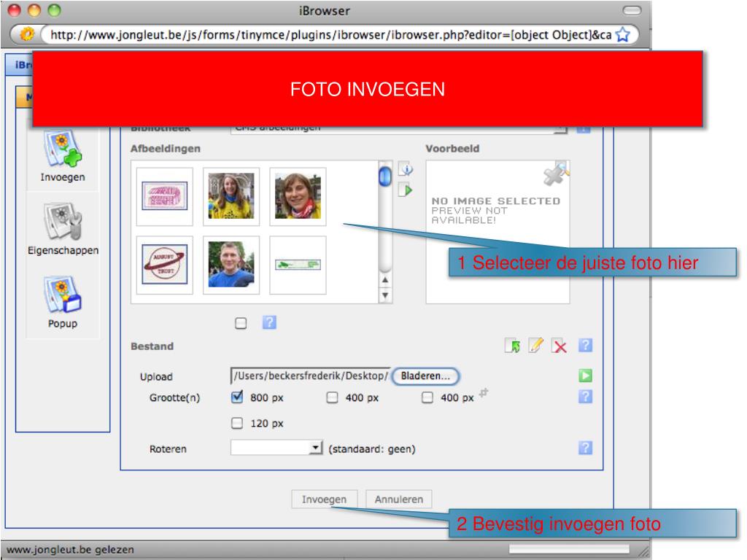
Task: Click the bookmark star in address bar
Action: click(x=623, y=35)
